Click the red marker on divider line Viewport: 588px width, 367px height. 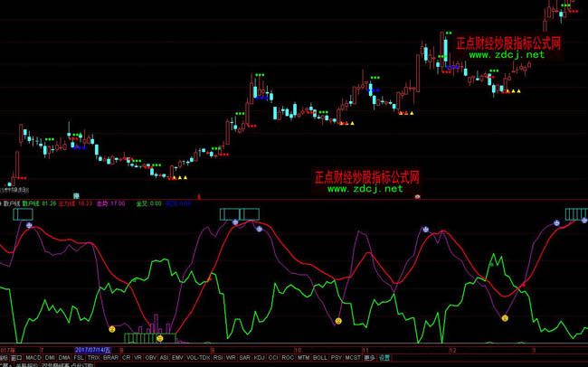417,196
